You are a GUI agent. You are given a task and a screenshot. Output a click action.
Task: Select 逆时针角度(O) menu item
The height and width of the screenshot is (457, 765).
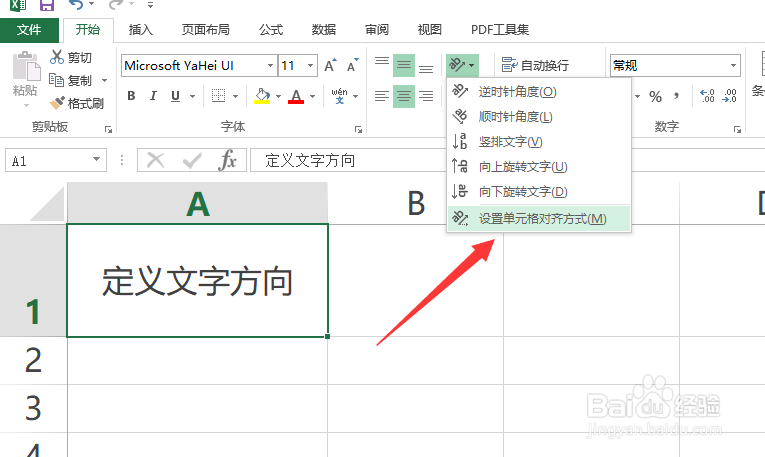click(x=539, y=91)
